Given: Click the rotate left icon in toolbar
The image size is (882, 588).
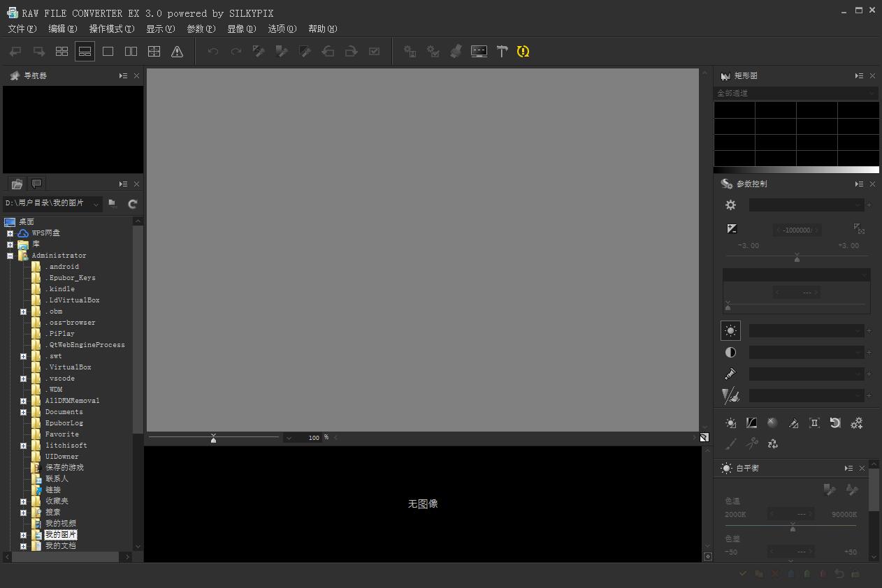Looking at the screenshot, I should point(328,52).
